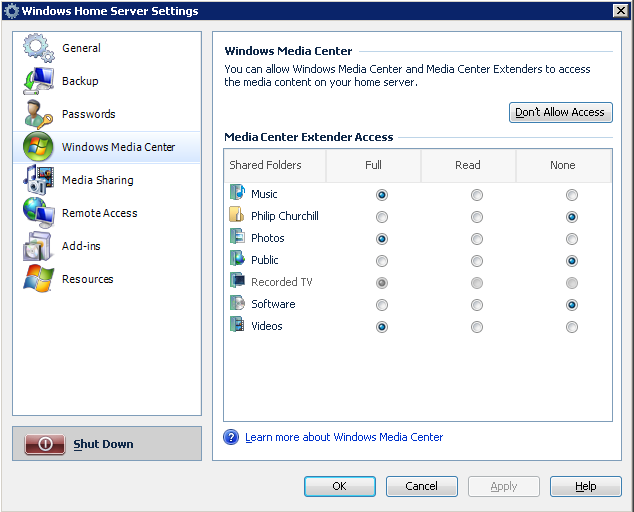The height and width of the screenshot is (512, 634).
Task: Click the Resources Windows flag icon
Action: 38,279
